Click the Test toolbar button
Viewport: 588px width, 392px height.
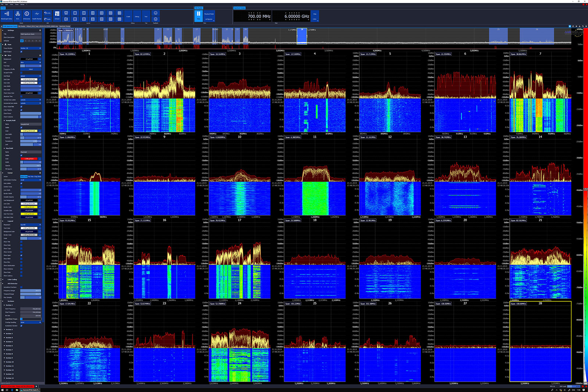tap(146, 16)
